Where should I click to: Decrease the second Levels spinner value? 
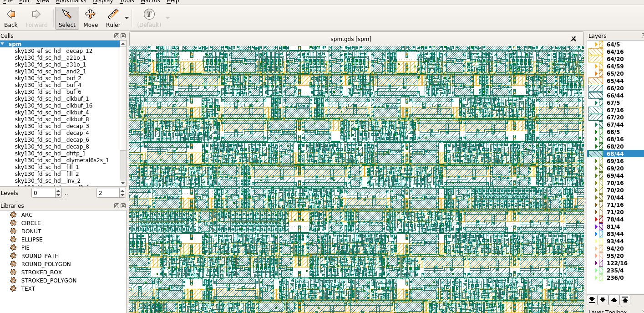click(x=123, y=195)
